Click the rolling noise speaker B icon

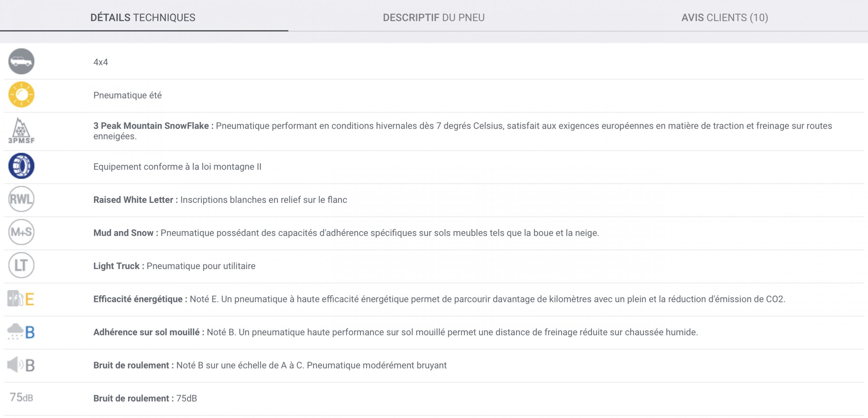[21, 365]
